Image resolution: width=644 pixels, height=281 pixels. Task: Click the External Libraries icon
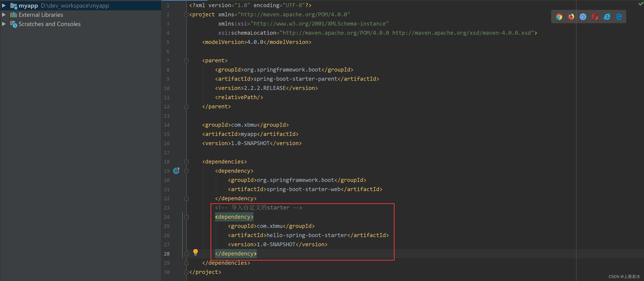[14, 15]
